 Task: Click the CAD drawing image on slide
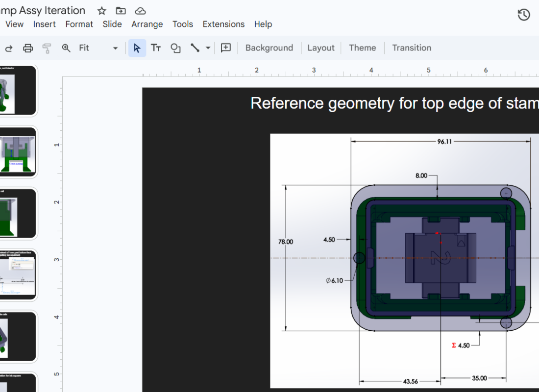pos(405,261)
